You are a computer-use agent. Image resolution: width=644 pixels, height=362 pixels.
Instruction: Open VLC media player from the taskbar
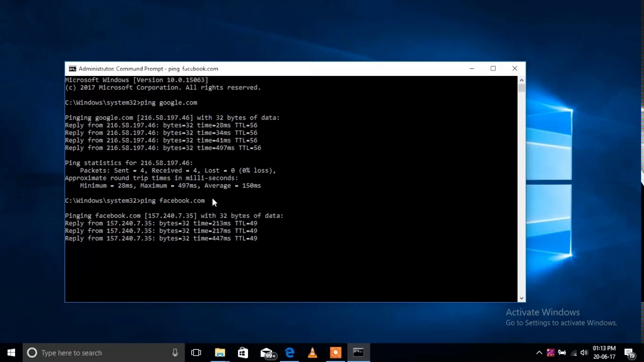click(x=312, y=353)
